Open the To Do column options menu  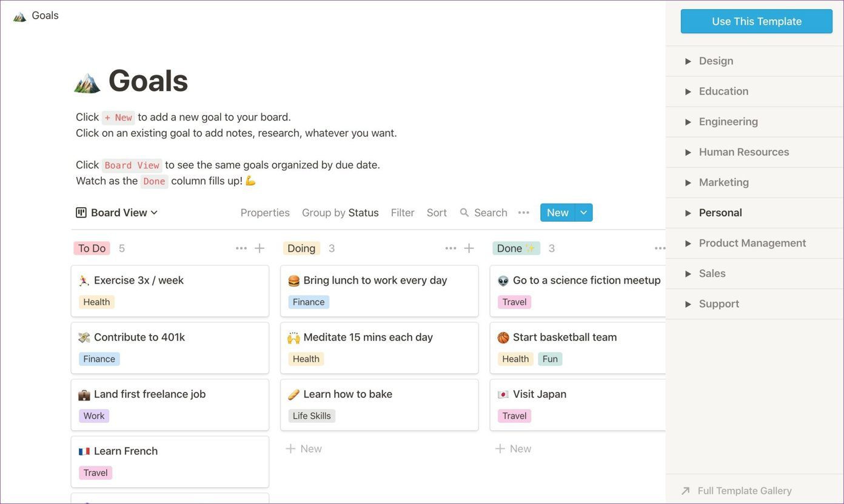tap(241, 248)
